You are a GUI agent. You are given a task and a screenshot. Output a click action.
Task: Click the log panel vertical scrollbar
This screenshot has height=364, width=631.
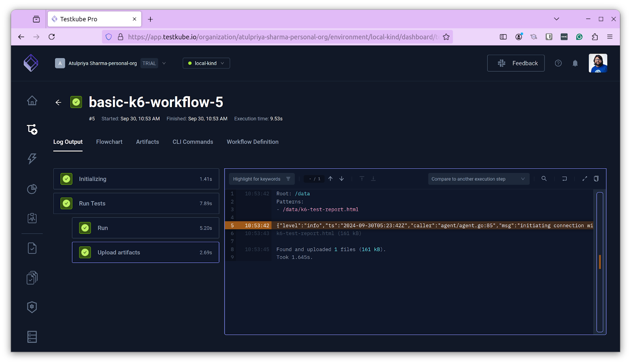click(600, 262)
